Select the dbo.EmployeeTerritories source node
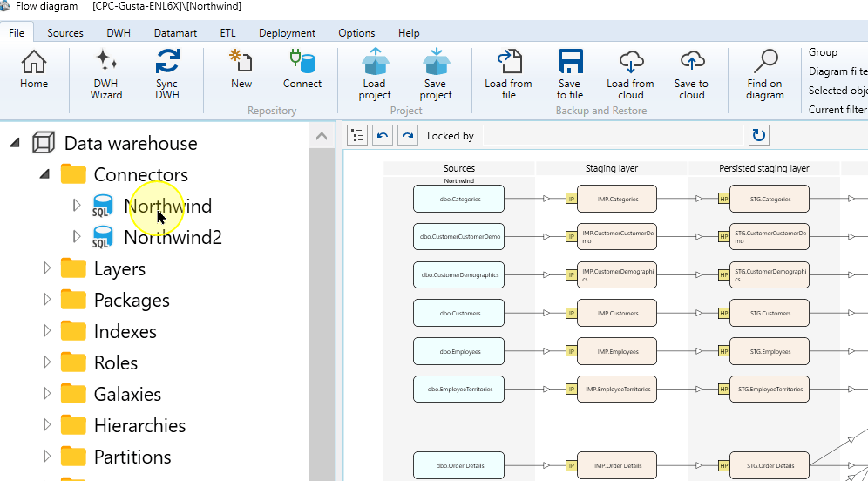The image size is (868, 481). pos(459,390)
